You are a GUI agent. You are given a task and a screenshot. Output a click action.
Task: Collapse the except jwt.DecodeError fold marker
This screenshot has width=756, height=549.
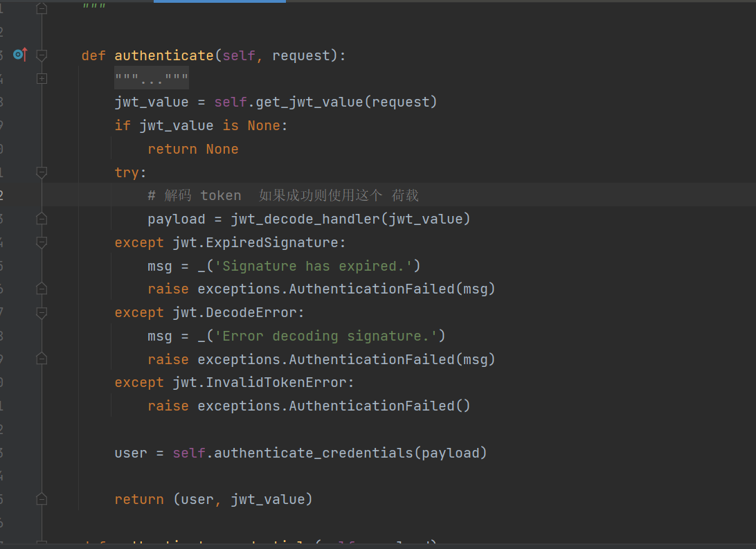(x=42, y=313)
